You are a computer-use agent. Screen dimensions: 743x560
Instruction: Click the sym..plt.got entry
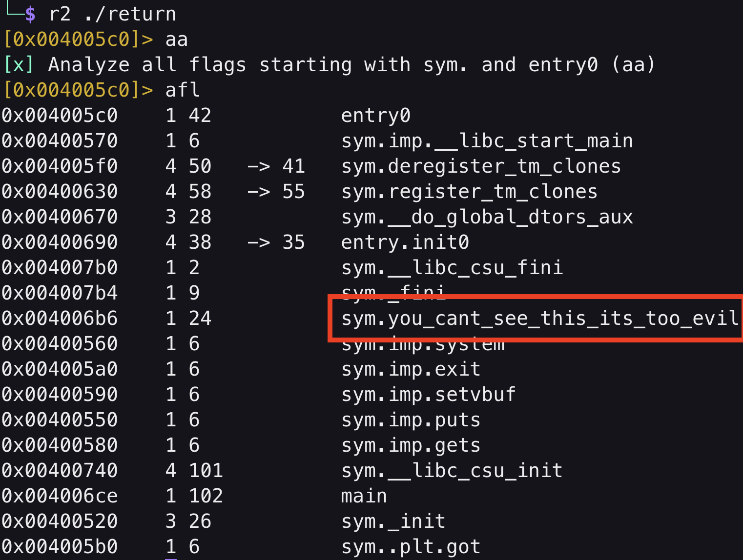pyautogui.click(x=411, y=547)
